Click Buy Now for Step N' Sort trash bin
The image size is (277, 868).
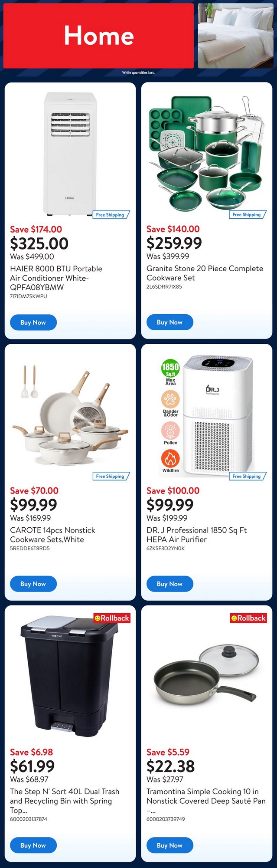[x=33, y=845]
